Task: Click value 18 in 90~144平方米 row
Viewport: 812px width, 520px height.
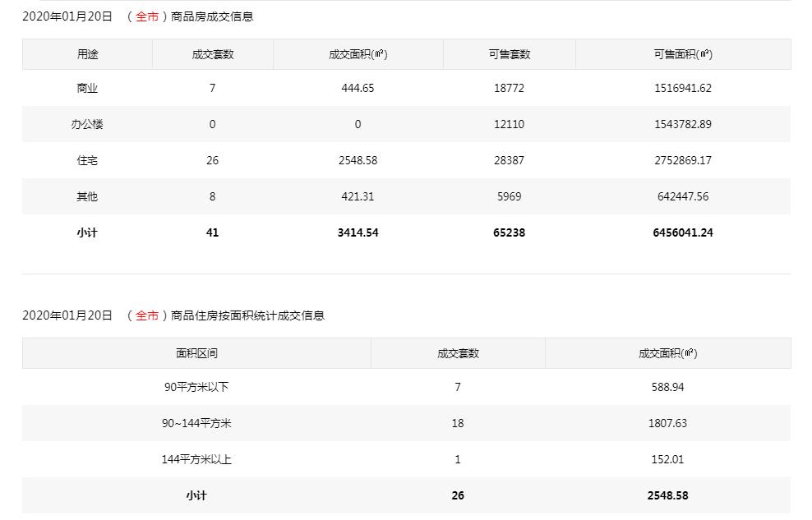Action: [x=458, y=423]
